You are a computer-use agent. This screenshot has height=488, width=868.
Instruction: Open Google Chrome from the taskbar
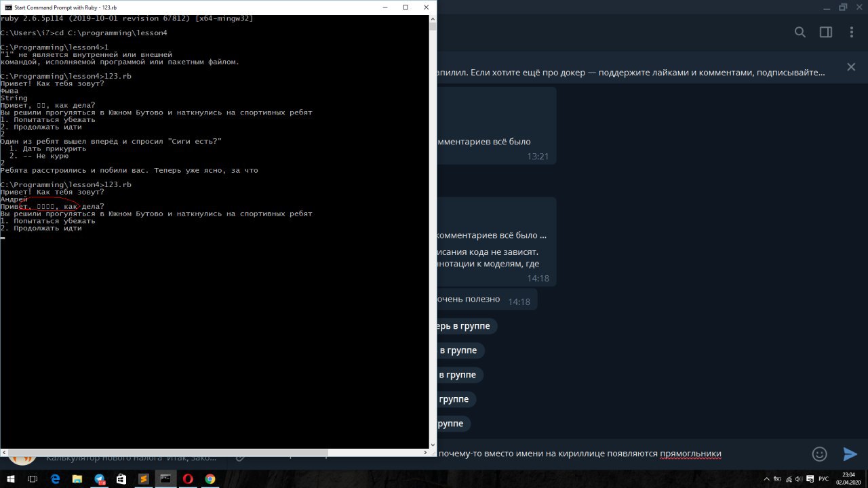tap(210, 479)
